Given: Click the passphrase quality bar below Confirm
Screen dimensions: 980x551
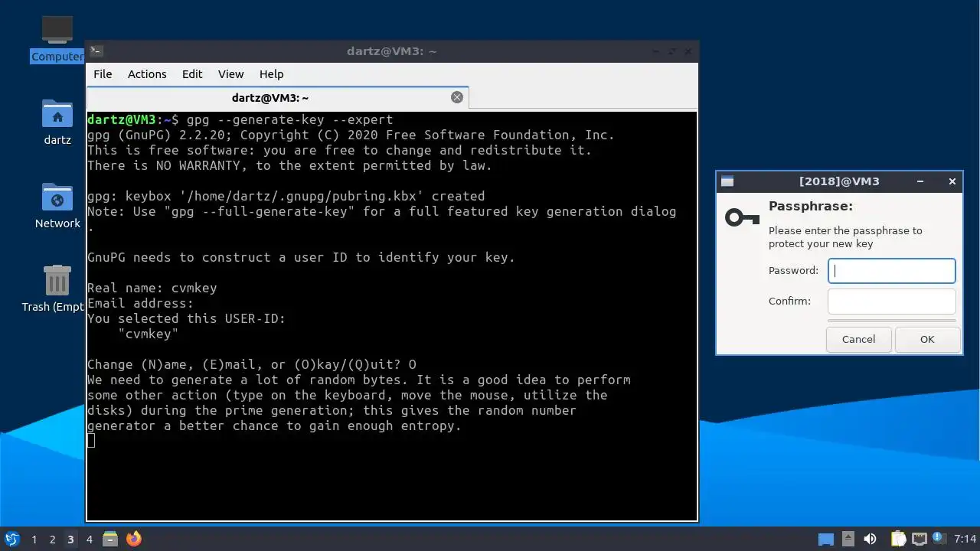Looking at the screenshot, I should tap(892, 321).
